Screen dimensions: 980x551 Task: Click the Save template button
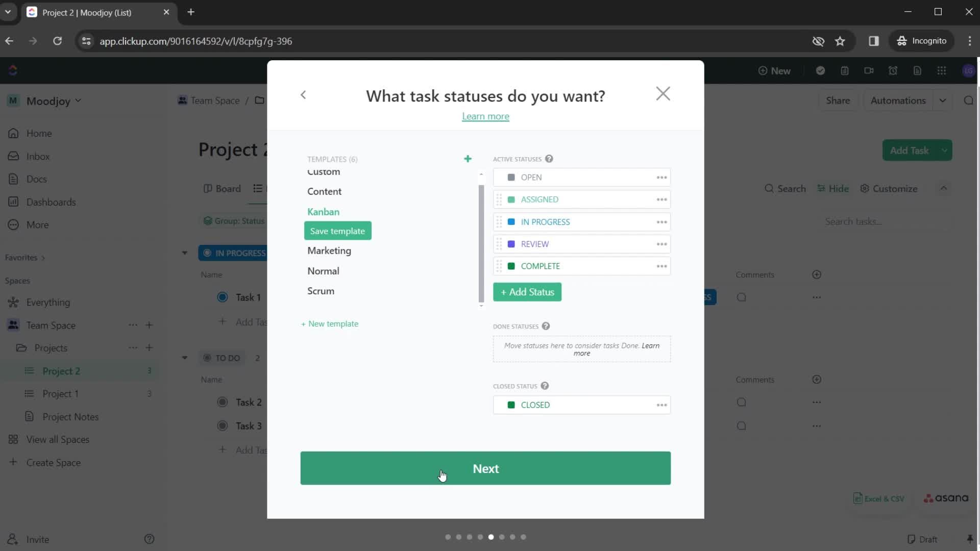click(x=338, y=232)
